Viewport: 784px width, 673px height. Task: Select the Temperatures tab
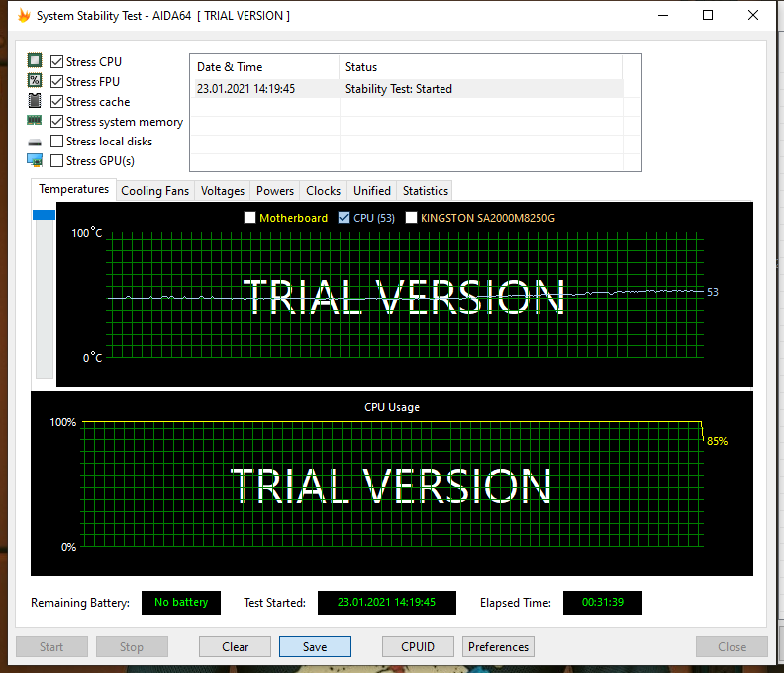pos(74,189)
